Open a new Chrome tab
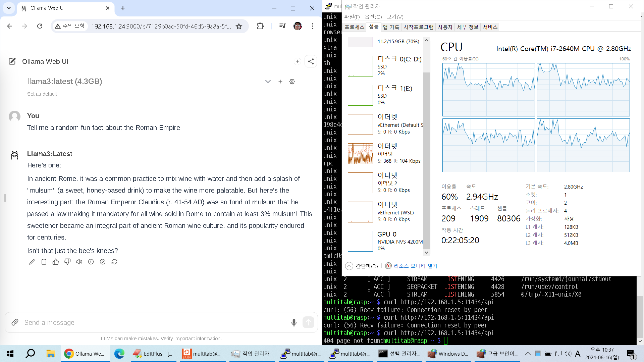 [x=123, y=8]
